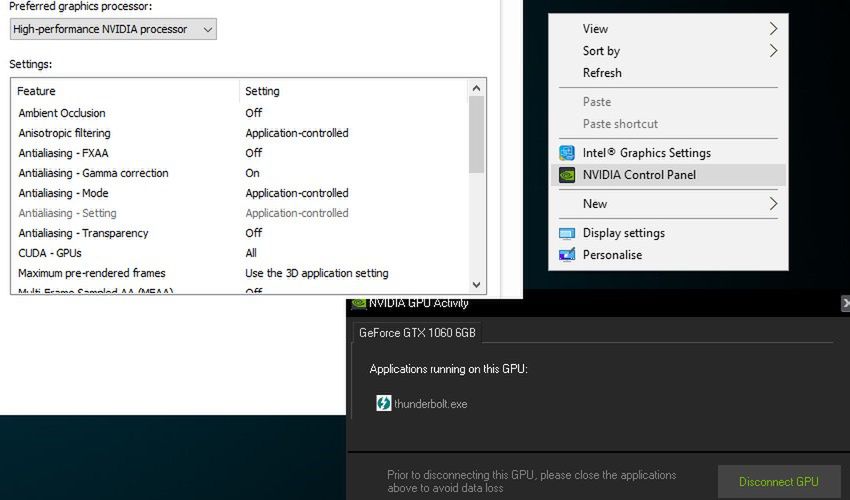Click the thunderbolt.exe process name

point(430,404)
